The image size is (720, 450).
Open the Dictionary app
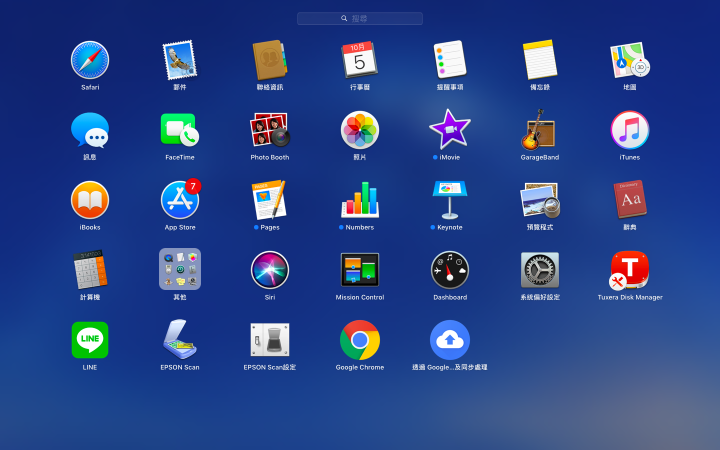630,200
